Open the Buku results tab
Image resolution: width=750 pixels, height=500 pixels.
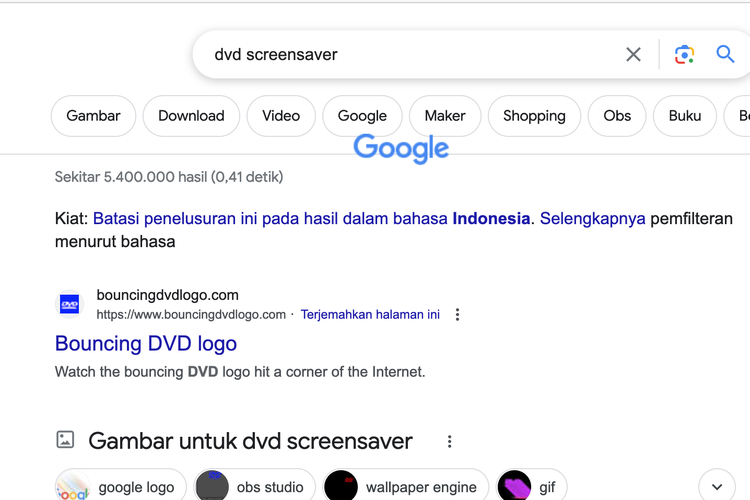(x=685, y=116)
